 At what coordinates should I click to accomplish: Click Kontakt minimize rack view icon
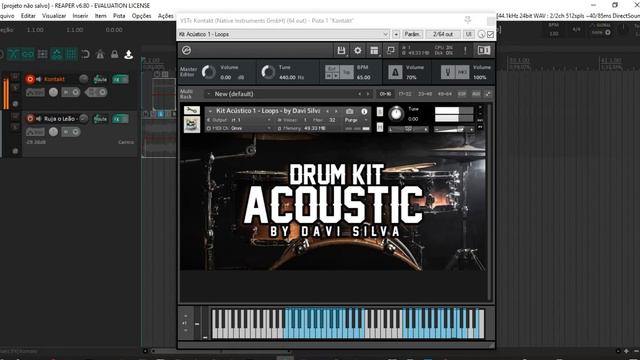(391, 50)
